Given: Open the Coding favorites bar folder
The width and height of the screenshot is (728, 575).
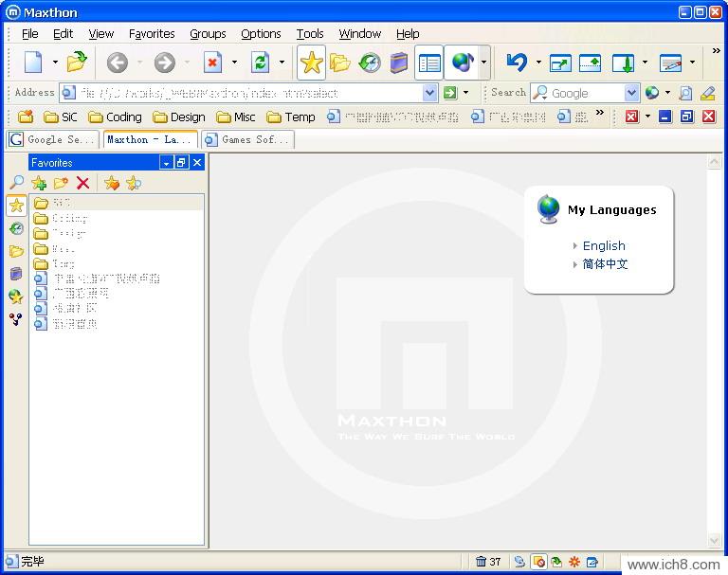Looking at the screenshot, I should tap(115, 117).
